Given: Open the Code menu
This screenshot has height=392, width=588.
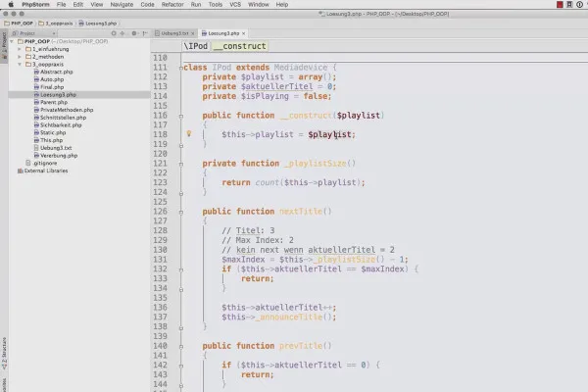Looking at the screenshot, I should (x=147, y=5).
